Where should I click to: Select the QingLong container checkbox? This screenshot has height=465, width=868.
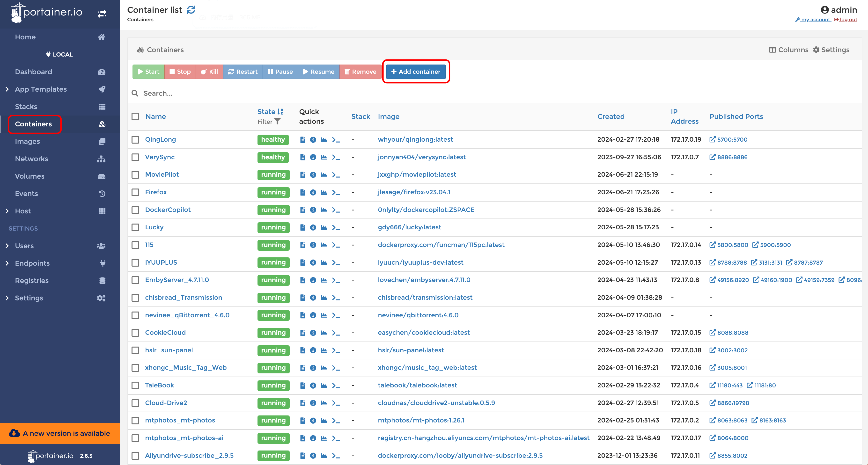point(135,140)
